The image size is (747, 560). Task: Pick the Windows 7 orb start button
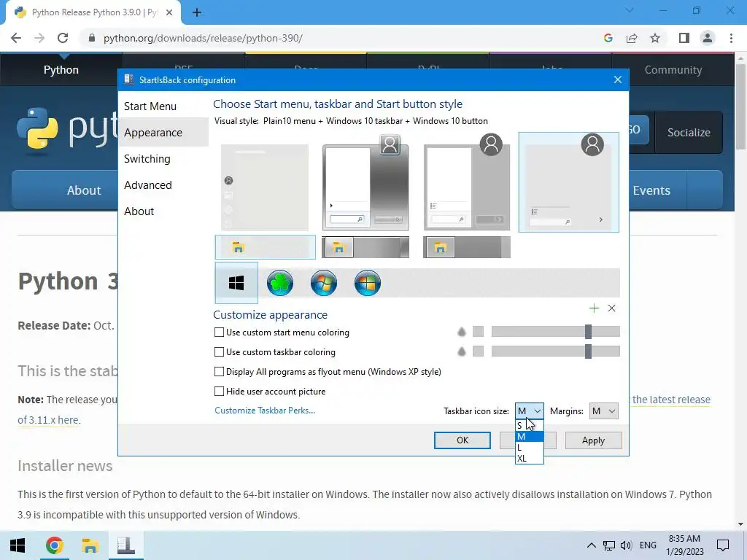click(324, 283)
